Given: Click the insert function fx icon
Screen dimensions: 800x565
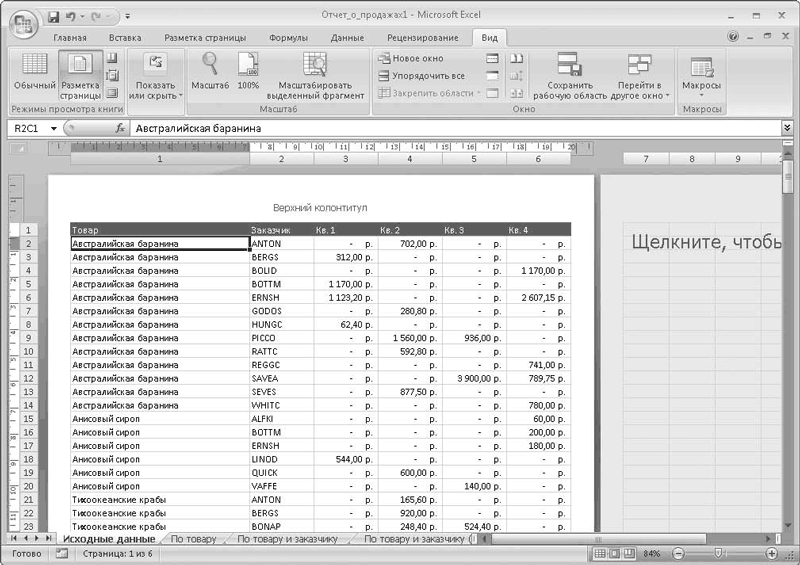Looking at the screenshot, I should [120, 128].
